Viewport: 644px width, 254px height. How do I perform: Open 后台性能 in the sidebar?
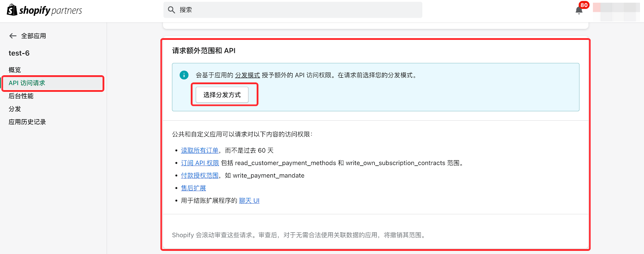pyautogui.click(x=21, y=96)
